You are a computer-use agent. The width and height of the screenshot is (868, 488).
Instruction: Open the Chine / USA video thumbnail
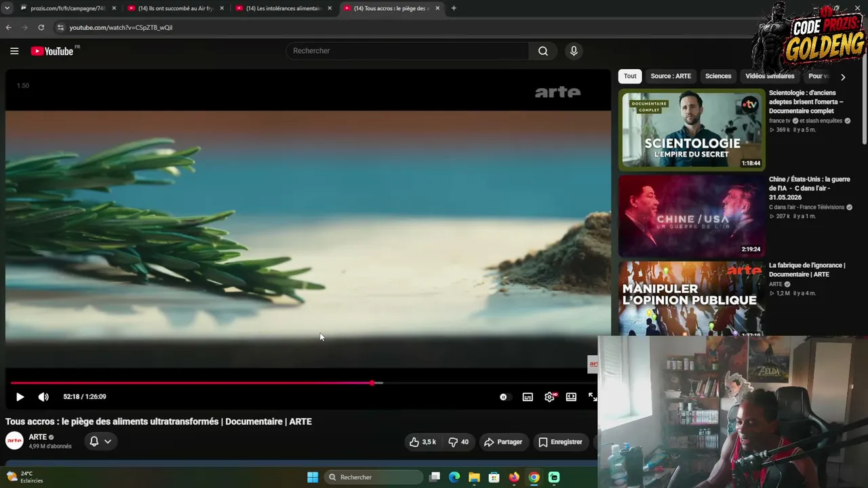tap(692, 216)
